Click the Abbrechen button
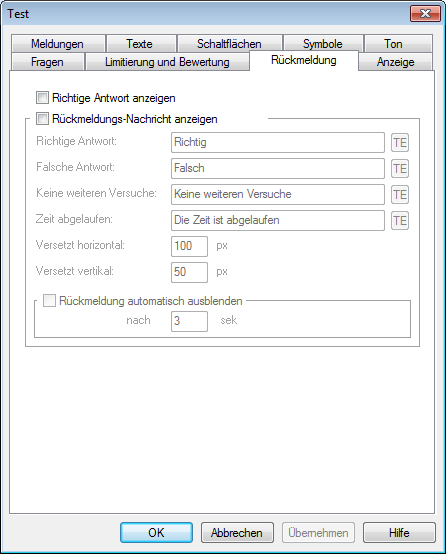Image resolution: width=446 pixels, height=554 pixels. pyautogui.click(x=237, y=532)
